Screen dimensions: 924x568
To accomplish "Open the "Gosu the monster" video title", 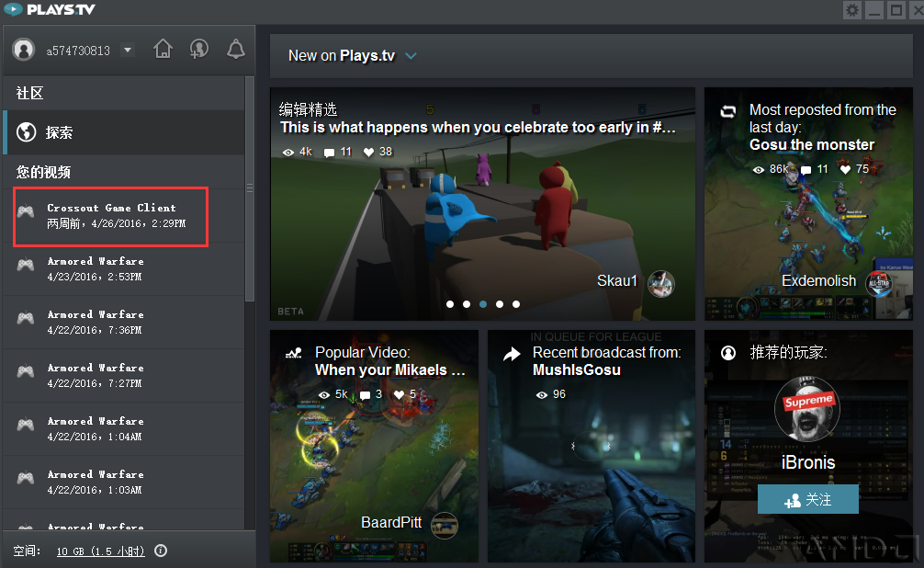I will point(811,144).
